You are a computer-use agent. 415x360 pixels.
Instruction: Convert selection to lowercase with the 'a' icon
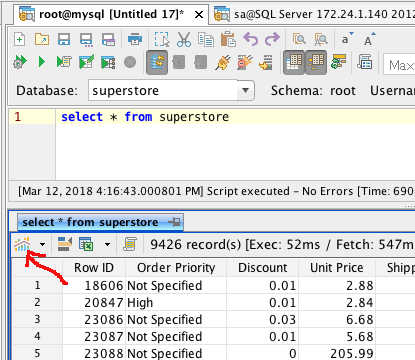tap(347, 39)
